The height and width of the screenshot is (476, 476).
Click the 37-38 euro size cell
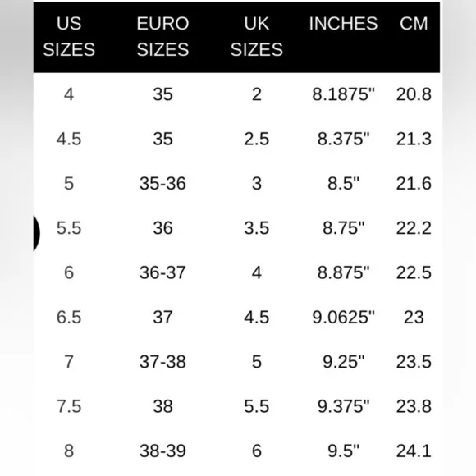pyautogui.click(x=162, y=362)
